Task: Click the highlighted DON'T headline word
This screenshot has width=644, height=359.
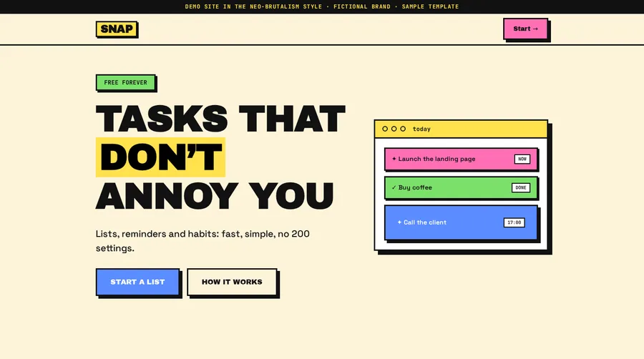Action: coord(160,157)
